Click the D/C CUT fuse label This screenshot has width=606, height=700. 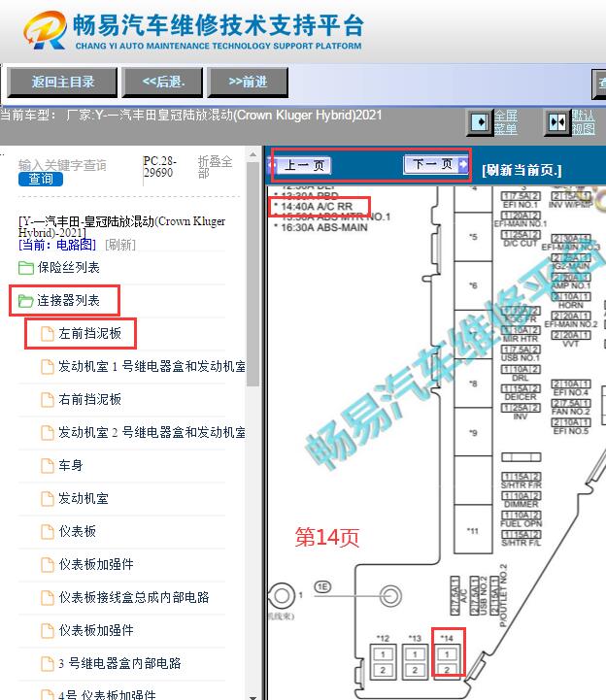(x=521, y=244)
